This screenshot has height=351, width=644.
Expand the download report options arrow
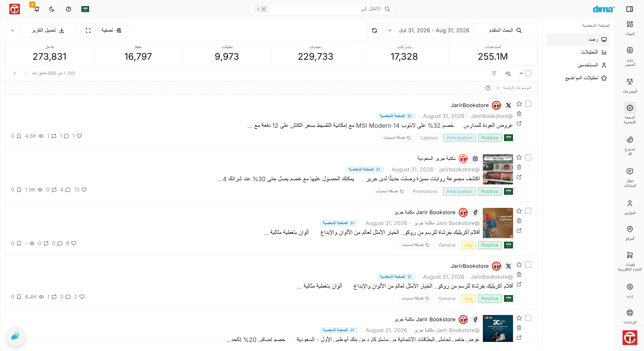13,30
